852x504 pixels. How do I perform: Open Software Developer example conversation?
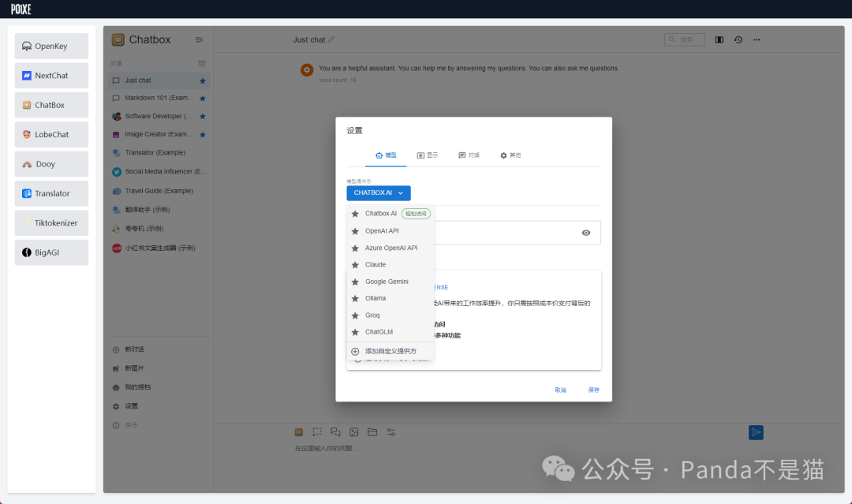point(159,116)
